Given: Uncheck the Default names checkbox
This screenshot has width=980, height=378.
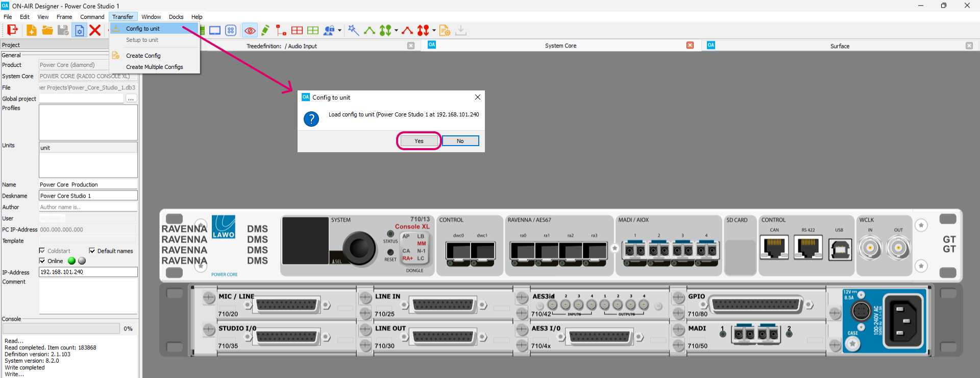Looking at the screenshot, I should click(x=92, y=251).
